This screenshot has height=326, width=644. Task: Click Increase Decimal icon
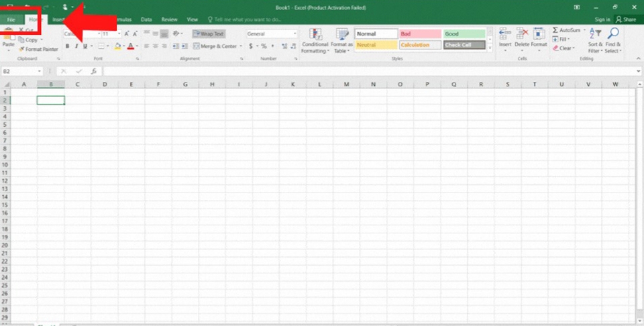coord(284,46)
